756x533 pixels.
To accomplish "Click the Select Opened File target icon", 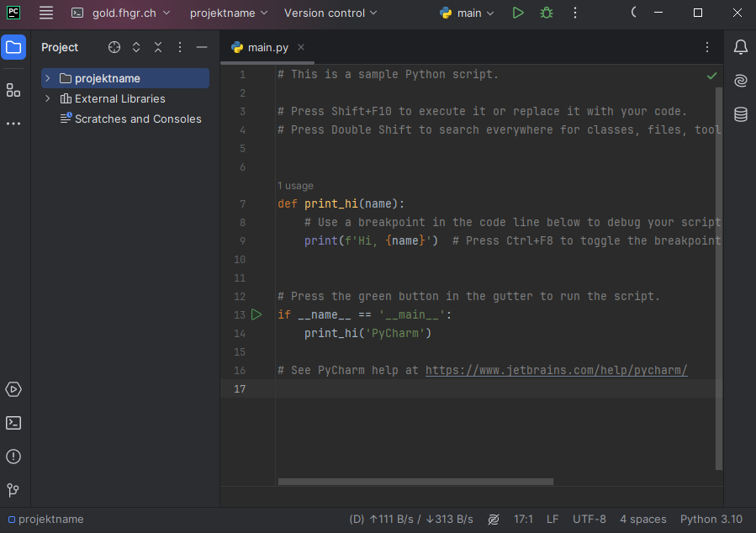I will coord(114,47).
